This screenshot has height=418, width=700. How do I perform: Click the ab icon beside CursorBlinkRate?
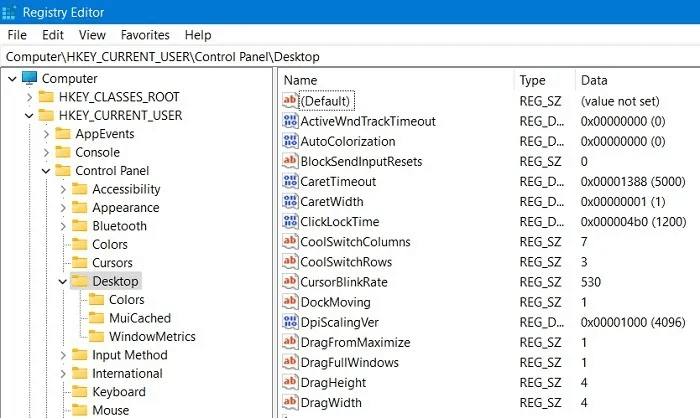[291, 282]
